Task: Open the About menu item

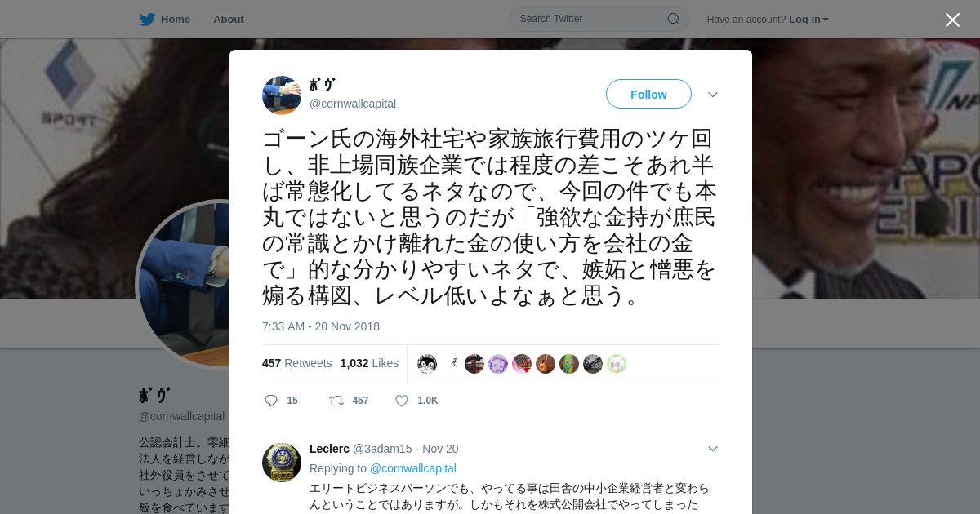Action: pyautogui.click(x=229, y=19)
